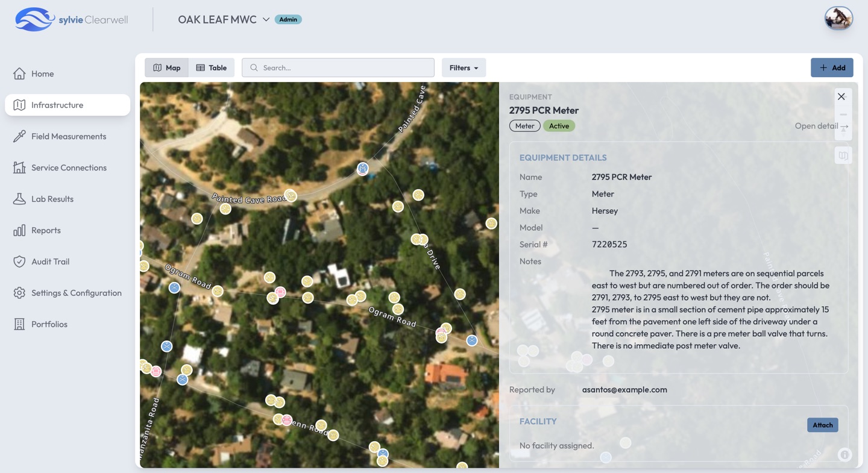The image size is (868, 473).
Task: Click the reporter email asantos@example.com
Action: pos(624,390)
